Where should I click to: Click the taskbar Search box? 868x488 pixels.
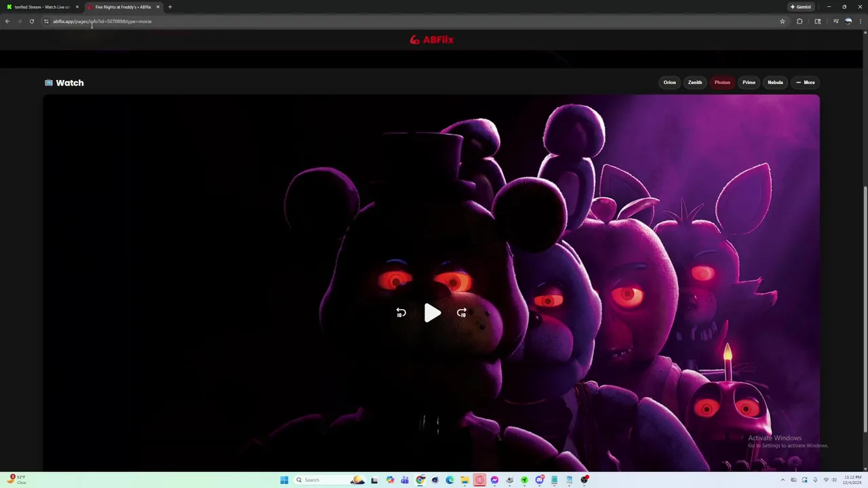tap(330, 480)
